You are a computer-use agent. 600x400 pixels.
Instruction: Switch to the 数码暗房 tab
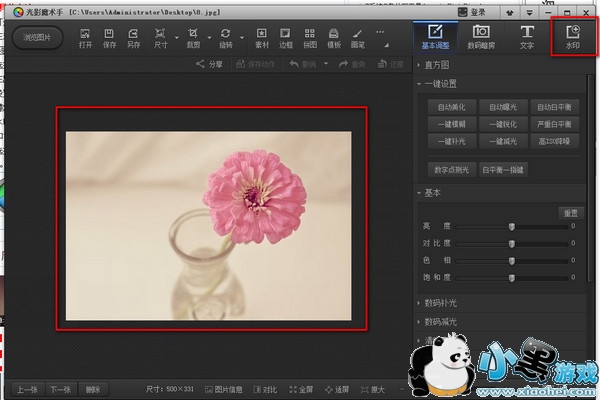tap(481, 38)
